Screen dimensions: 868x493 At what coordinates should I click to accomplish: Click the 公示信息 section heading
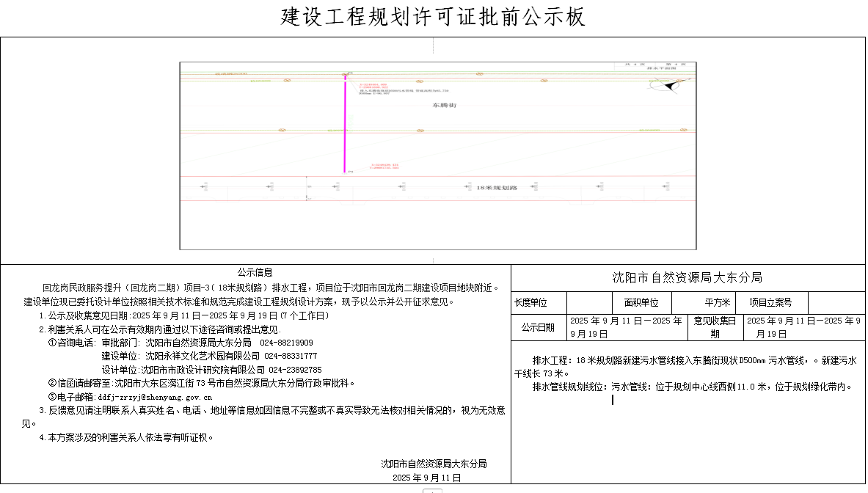pyautogui.click(x=255, y=272)
